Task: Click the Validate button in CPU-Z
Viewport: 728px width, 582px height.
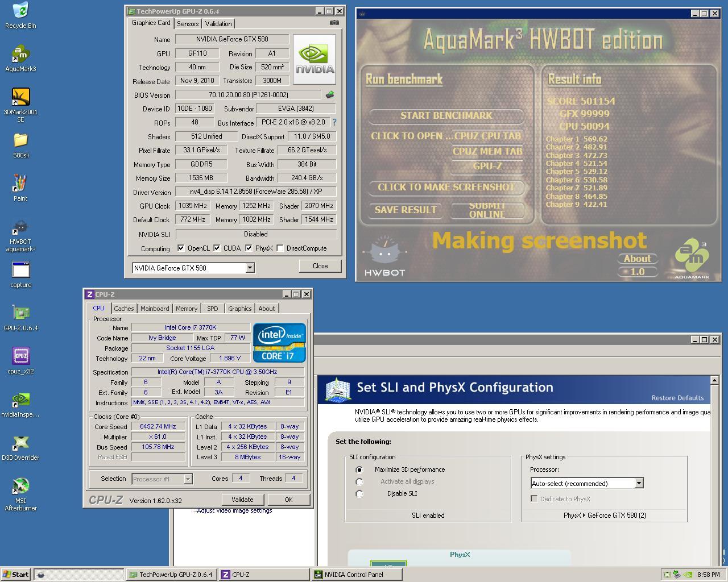Action: [242, 500]
